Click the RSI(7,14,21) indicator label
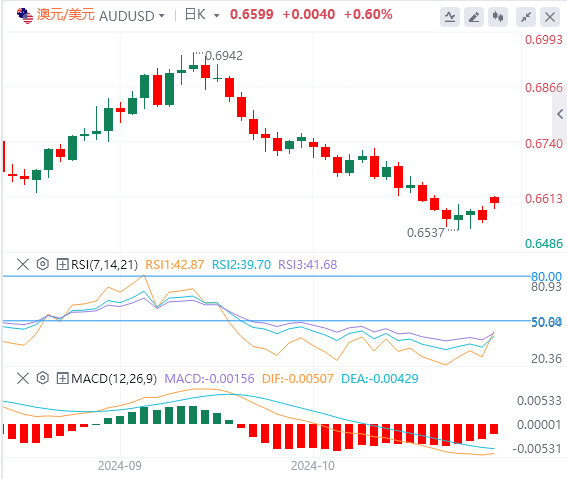This screenshot has width=567, height=479. pyautogui.click(x=105, y=265)
